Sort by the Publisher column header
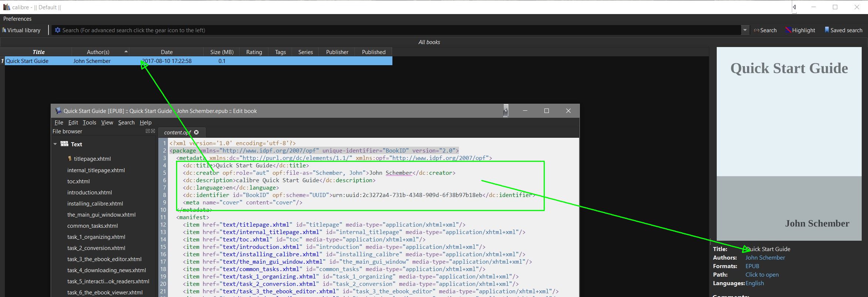The width and height of the screenshot is (868, 297). (337, 52)
